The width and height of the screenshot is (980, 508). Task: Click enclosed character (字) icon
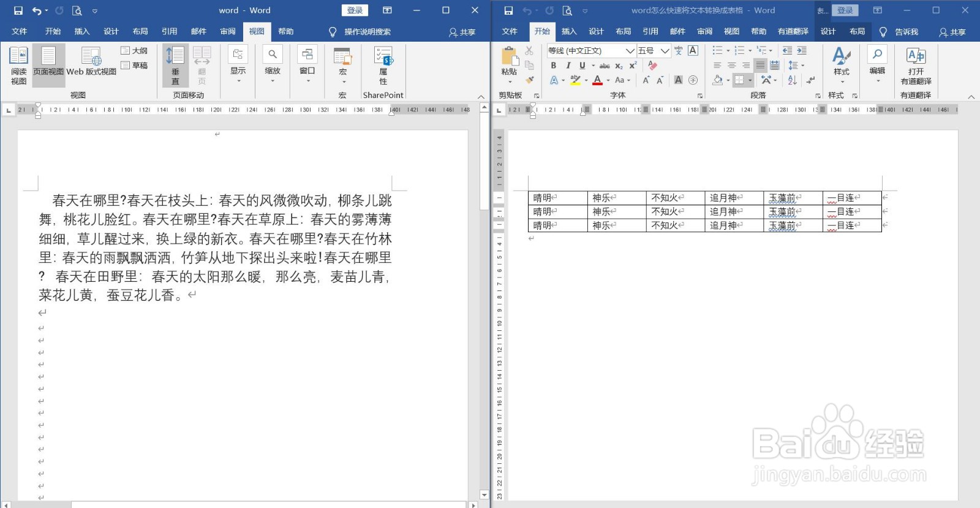point(693,80)
